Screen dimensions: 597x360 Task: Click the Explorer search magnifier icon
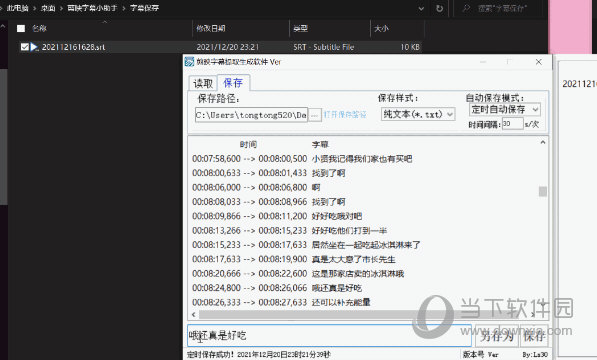[466, 8]
